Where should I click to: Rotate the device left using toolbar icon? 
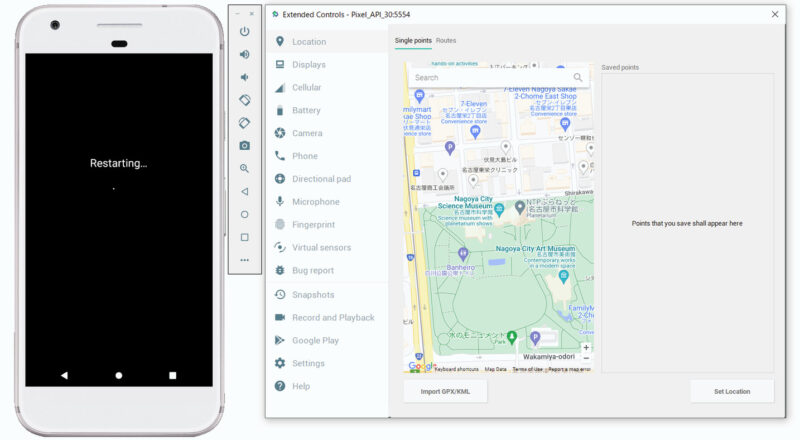pos(244,100)
